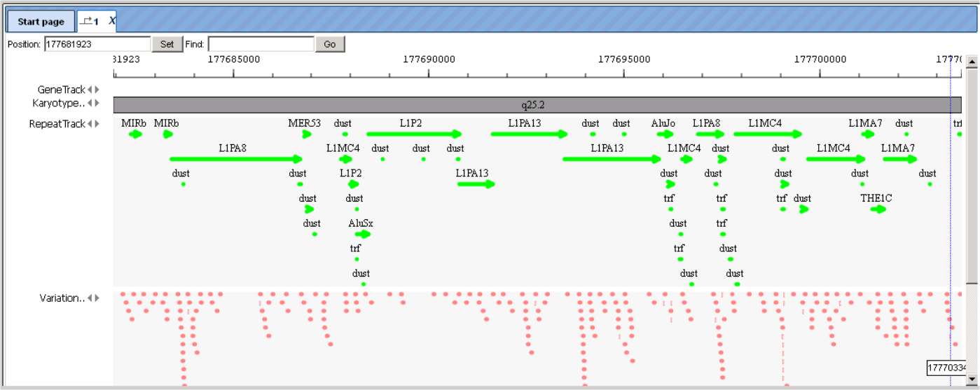Click the Set position button
Viewport: 980px width, 390px height.
click(167, 44)
